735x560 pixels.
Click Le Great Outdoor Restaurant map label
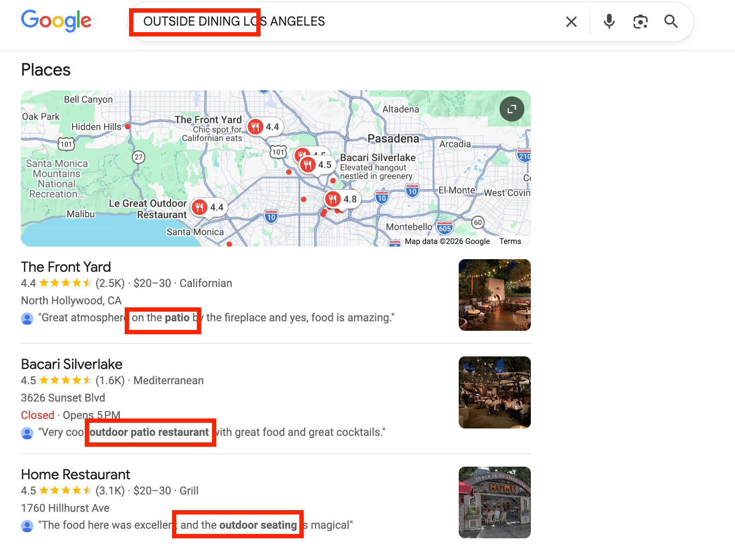coord(148,209)
